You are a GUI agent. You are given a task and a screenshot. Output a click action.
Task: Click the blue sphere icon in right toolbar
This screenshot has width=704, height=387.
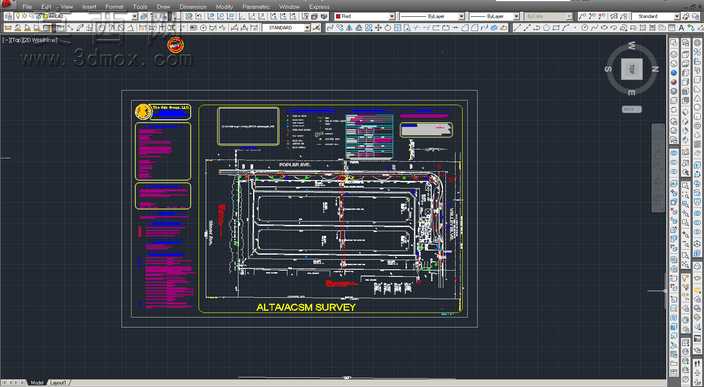point(674,72)
